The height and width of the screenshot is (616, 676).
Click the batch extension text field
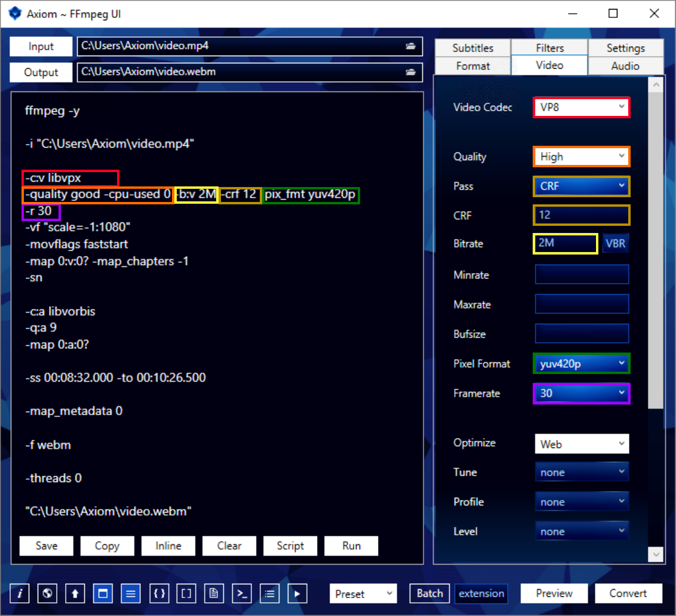point(481,593)
